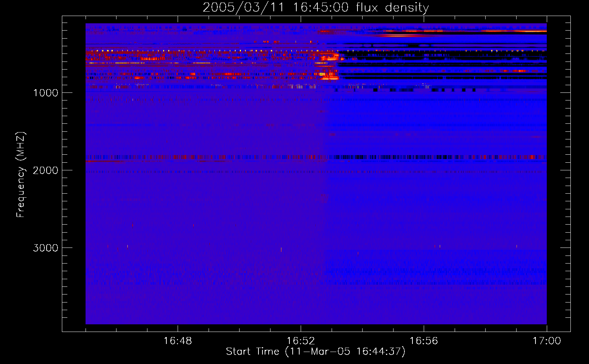The width and height of the screenshot is (589, 364).
Task: Click the 1000 frequency tick label
Action: tap(46, 93)
